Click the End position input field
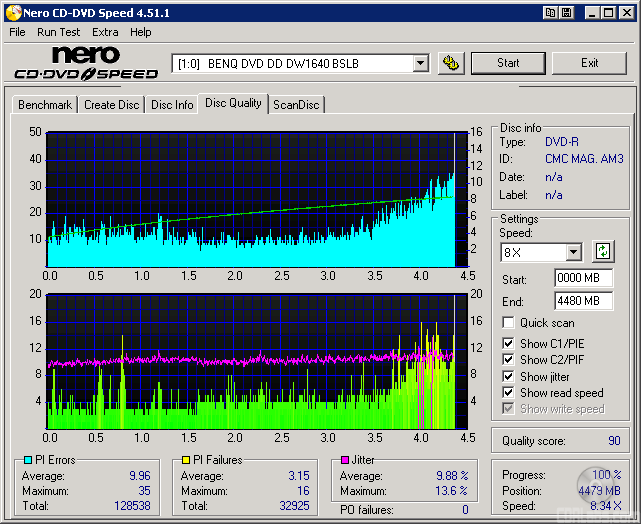 pos(583,300)
